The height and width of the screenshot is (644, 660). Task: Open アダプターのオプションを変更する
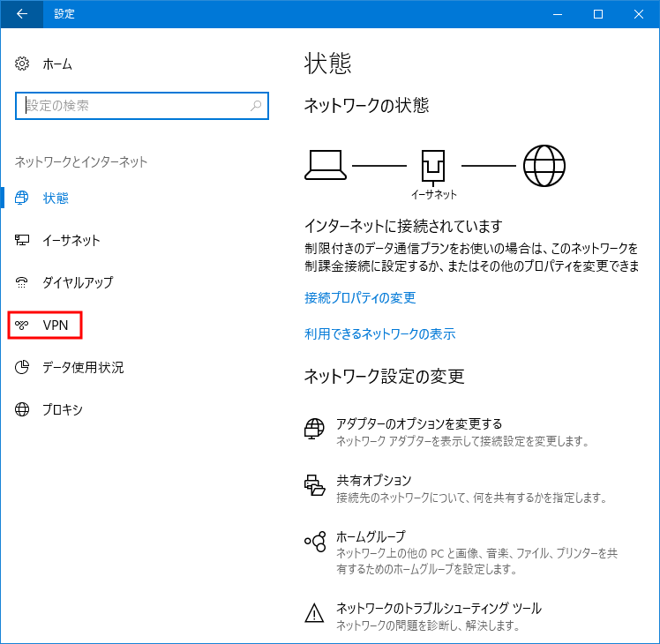tap(419, 424)
